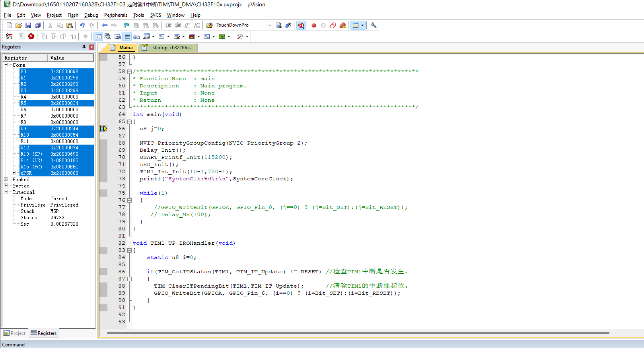Toggle the Command Window button
The width and height of the screenshot is (644, 348).
(98, 37)
